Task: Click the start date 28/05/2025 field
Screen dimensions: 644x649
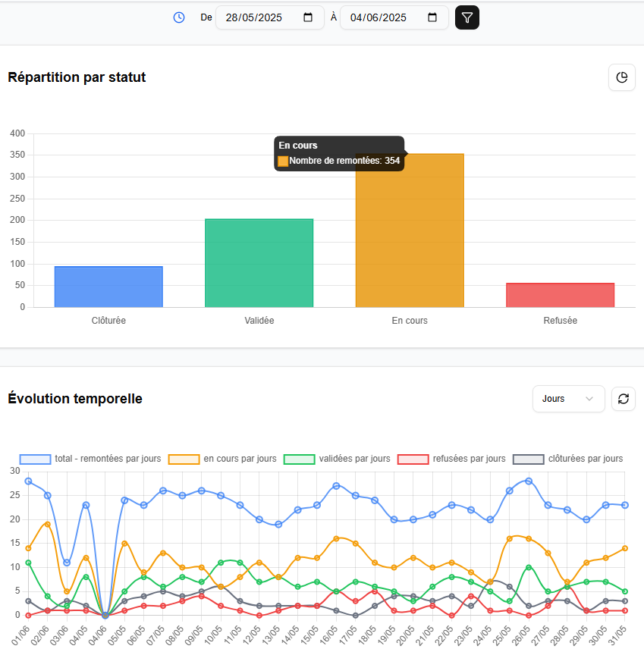Action: 258,17
